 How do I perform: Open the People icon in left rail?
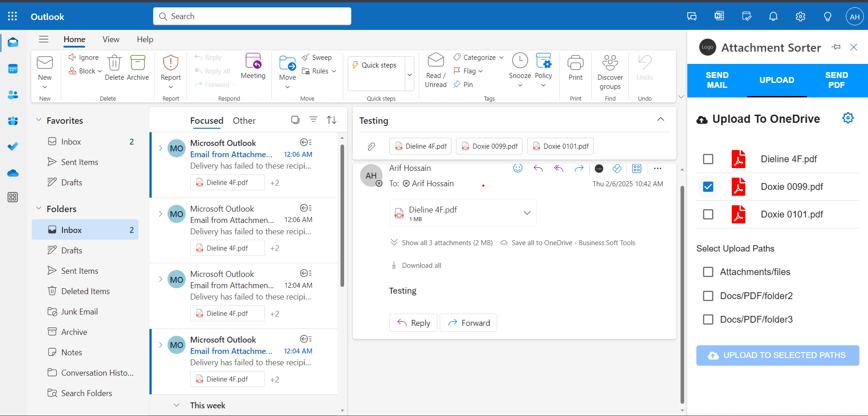tap(13, 95)
